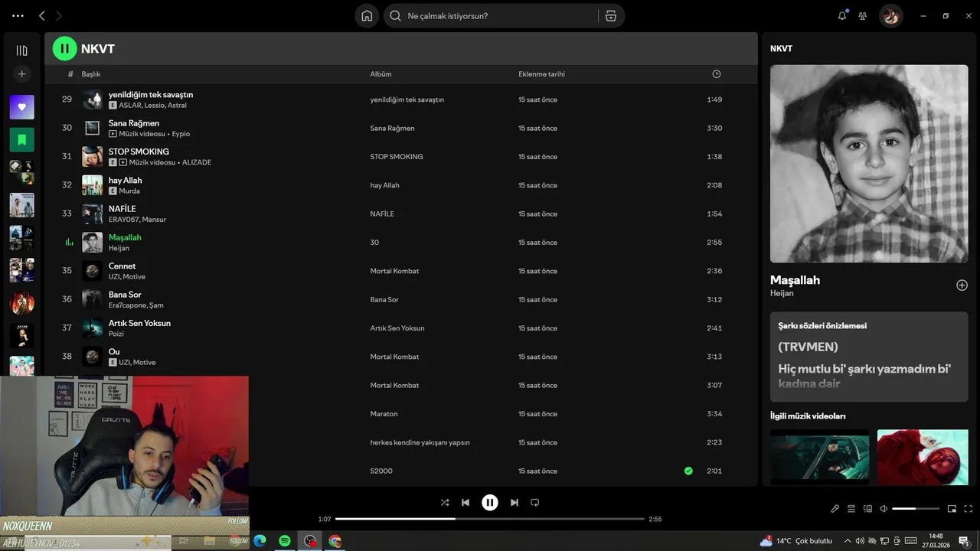
Task: Open Microsoft Edge in the taskbar
Action: [260, 541]
